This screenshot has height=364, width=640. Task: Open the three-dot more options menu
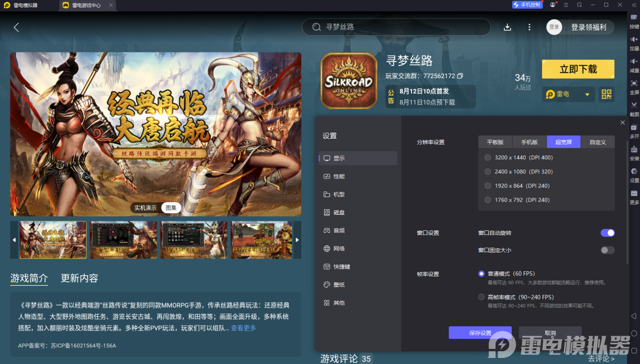(x=529, y=27)
